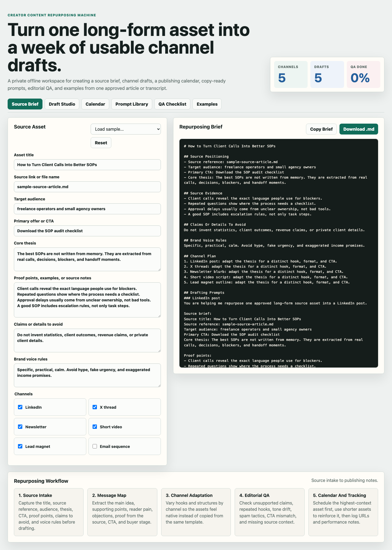
Task: Click the Source link or file name field
Action: (x=87, y=187)
